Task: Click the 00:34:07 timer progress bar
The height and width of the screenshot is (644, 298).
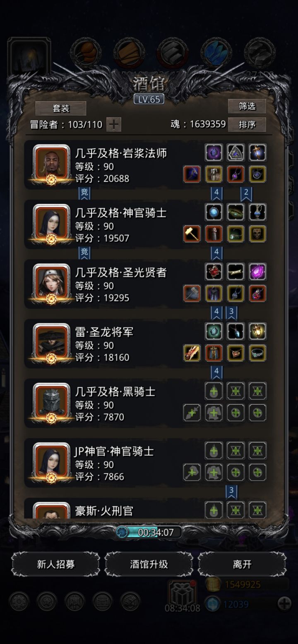Action: 149,532
